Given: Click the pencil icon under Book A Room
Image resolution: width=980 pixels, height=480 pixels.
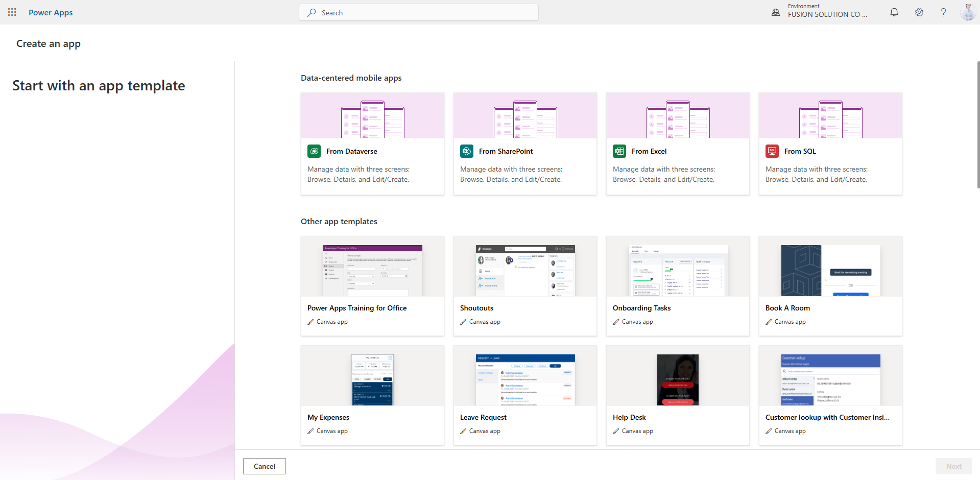Looking at the screenshot, I should click(769, 322).
